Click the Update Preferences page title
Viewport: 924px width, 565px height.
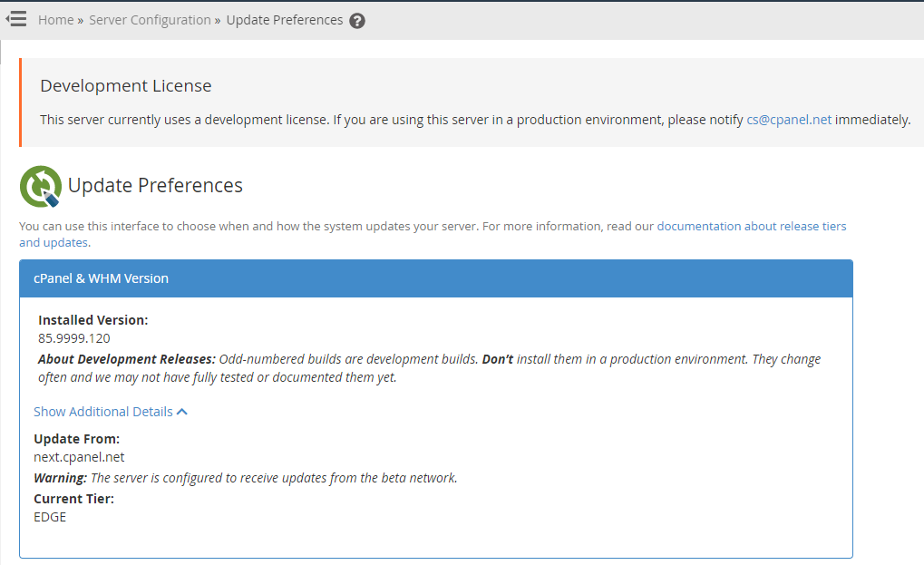[x=155, y=186]
